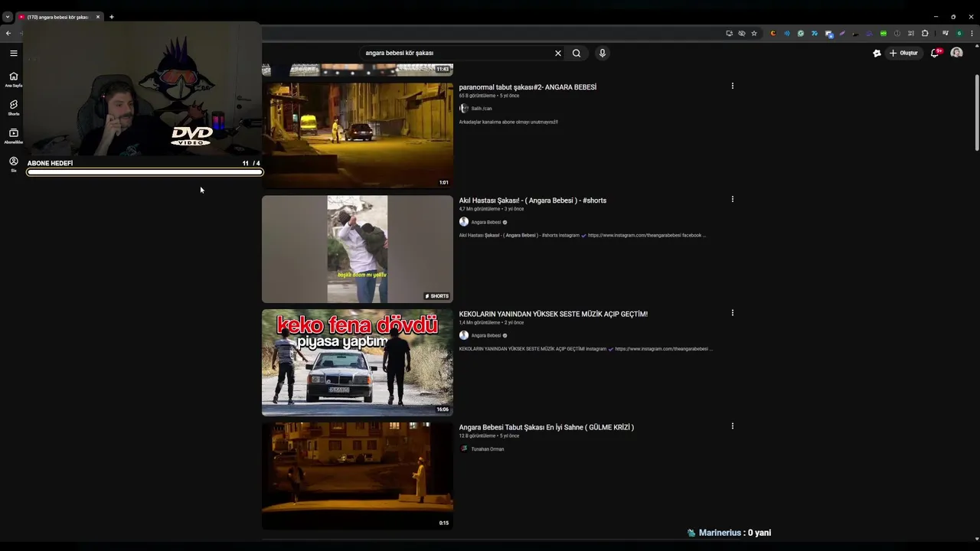Open Abonelikler in the sidebar
Screen dimensions: 980x551
pos(13,135)
